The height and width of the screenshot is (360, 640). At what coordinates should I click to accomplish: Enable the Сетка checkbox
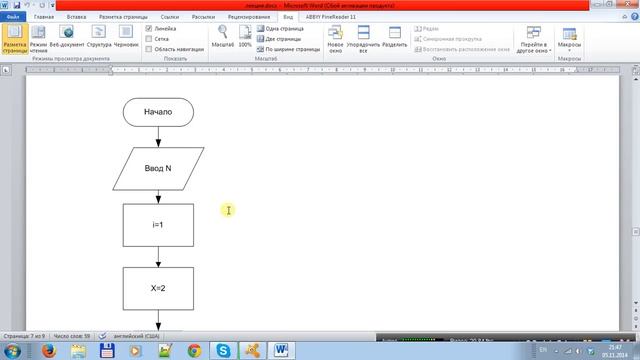(x=149, y=39)
